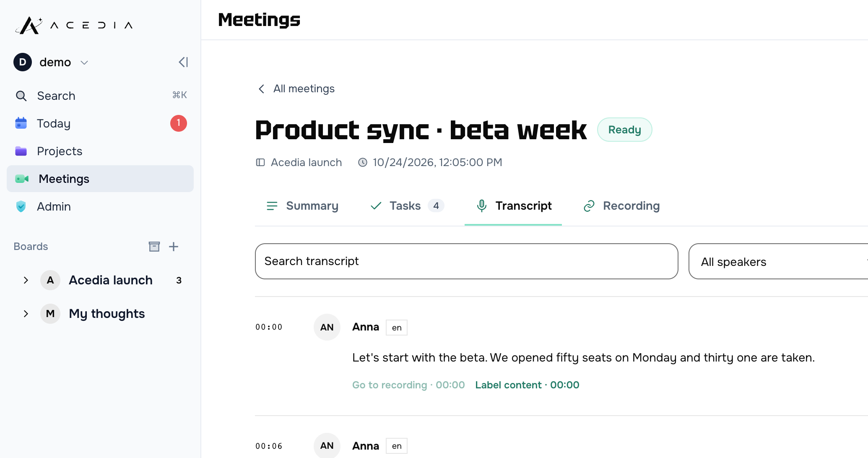
Task: Click first Anna AN avatar at 00:00
Action: tap(327, 327)
